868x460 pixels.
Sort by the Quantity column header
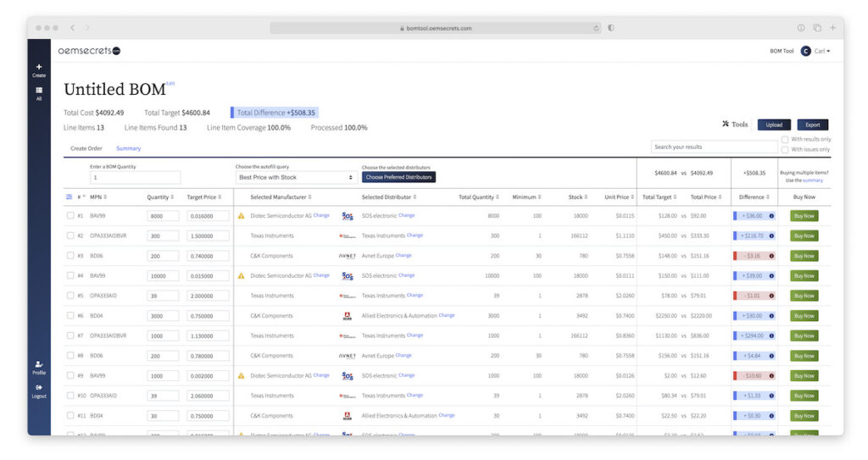tap(160, 197)
